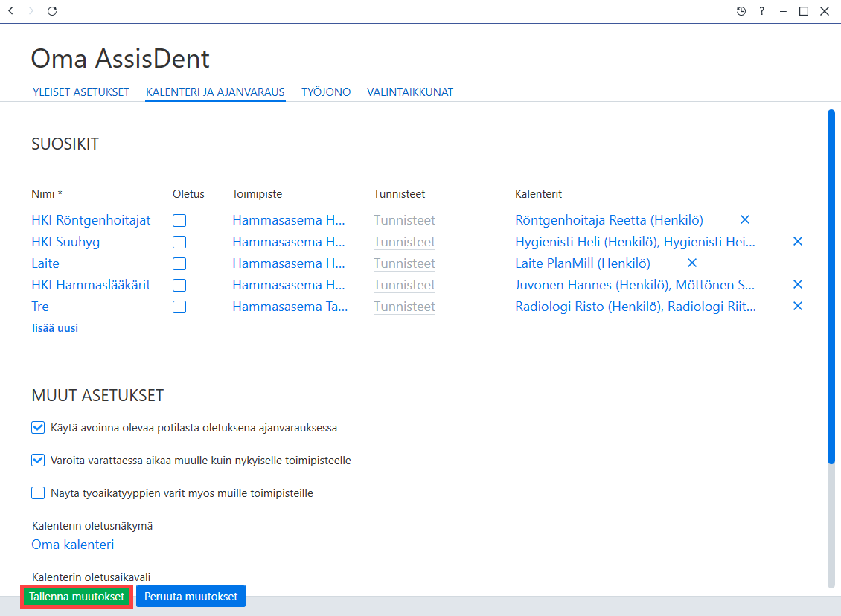This screenshot has width=841, height=616.
Task: Click the Tunnisteet field for HKI Röntgenhoitajat
Action: tap(404, 220)
